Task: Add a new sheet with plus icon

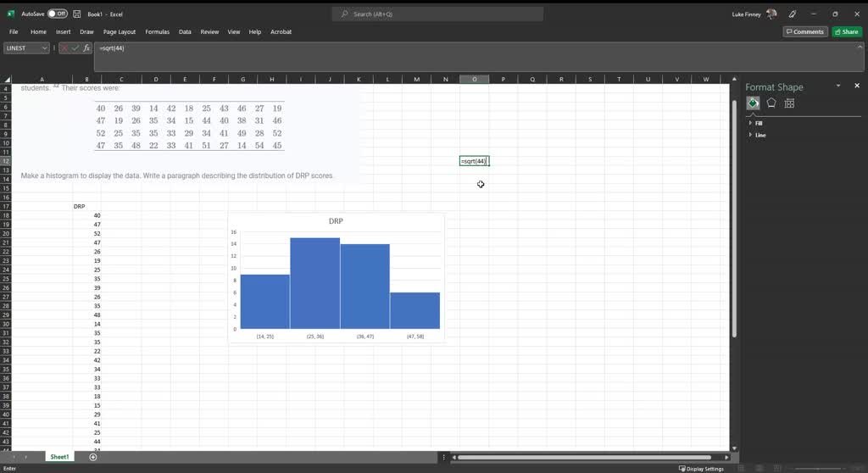Action: 93,457
